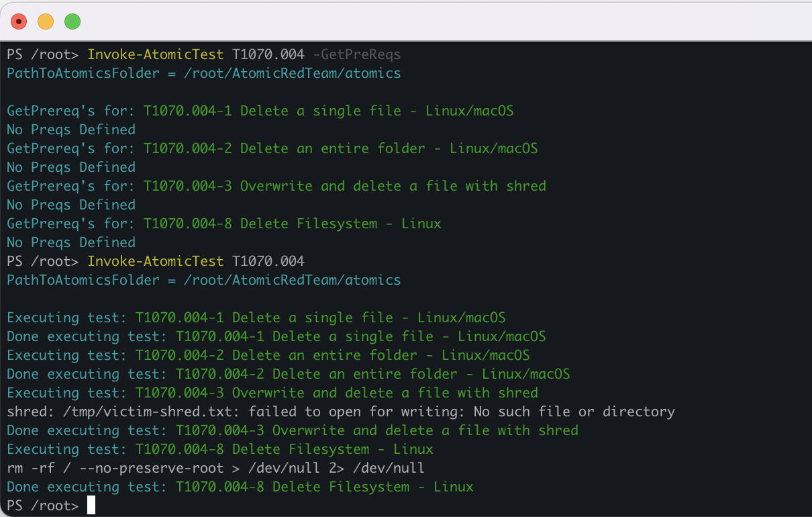Click "Executing test: T1070.004-3" shred line

click(272, 392)
